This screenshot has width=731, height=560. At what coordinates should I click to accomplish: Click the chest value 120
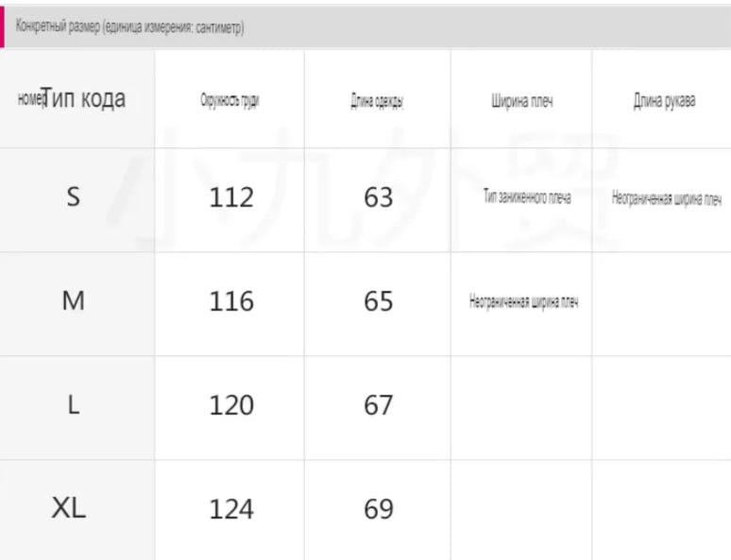(231, 405)
